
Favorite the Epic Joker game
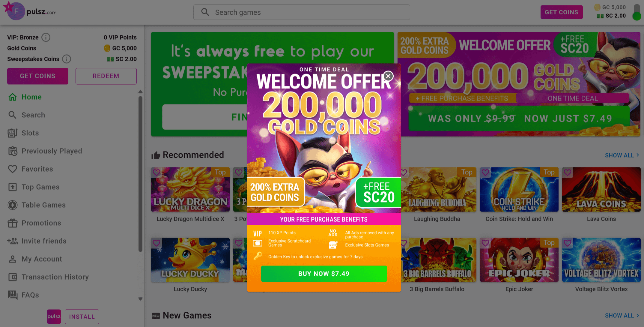485,243
